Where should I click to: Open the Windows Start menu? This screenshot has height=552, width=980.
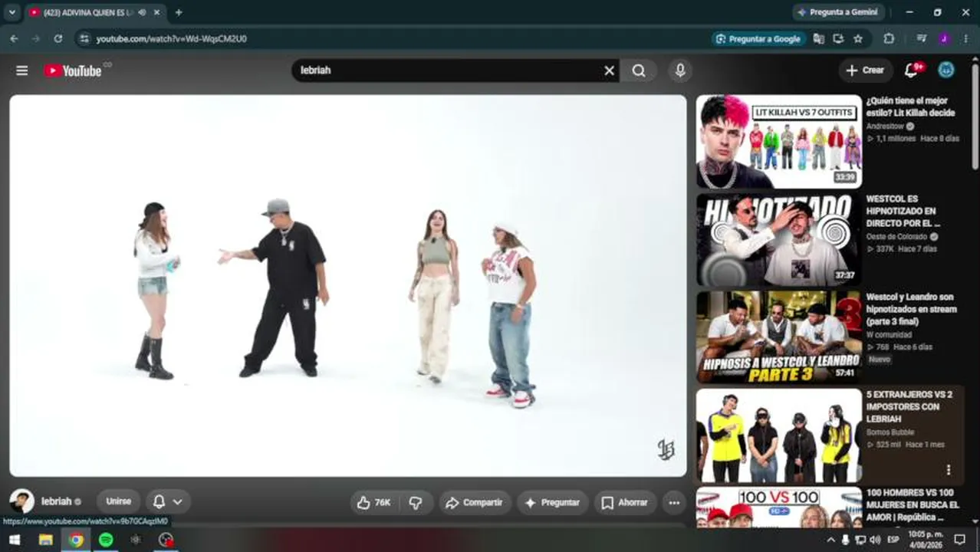(x=14, y=540)
